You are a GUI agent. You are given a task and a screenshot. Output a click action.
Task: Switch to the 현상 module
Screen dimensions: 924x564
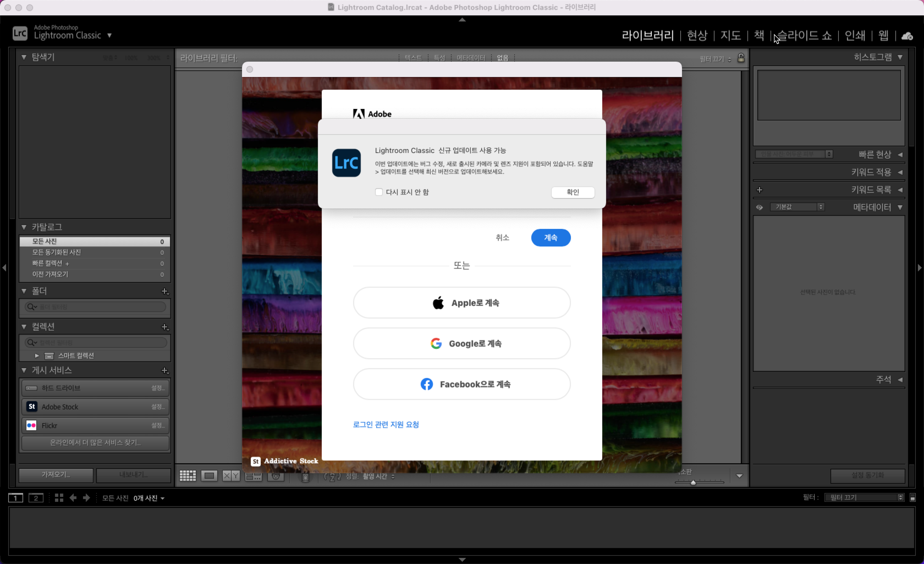697,35
